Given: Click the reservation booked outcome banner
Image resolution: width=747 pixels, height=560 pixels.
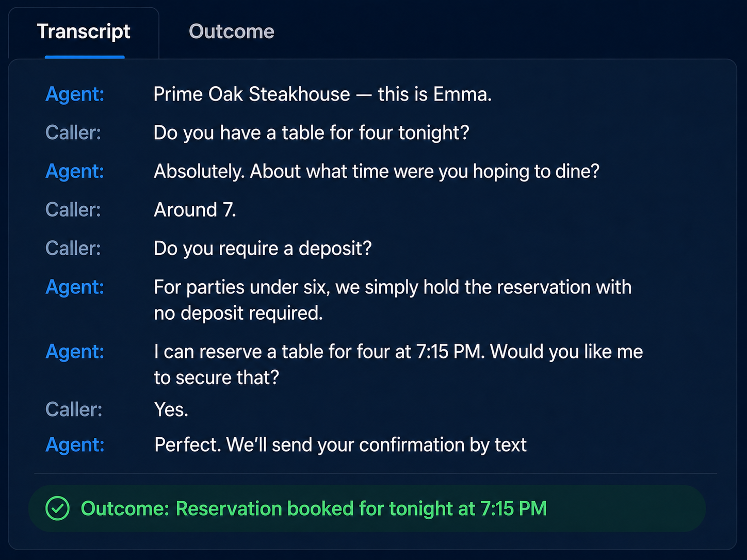Looking at the screenshot, I should [x=367, y=508].
